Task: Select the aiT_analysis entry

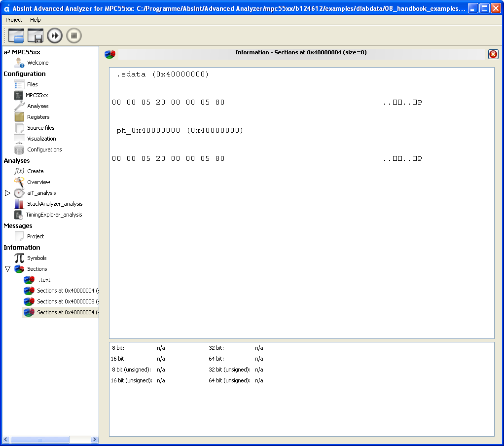Action: [41, 193]
